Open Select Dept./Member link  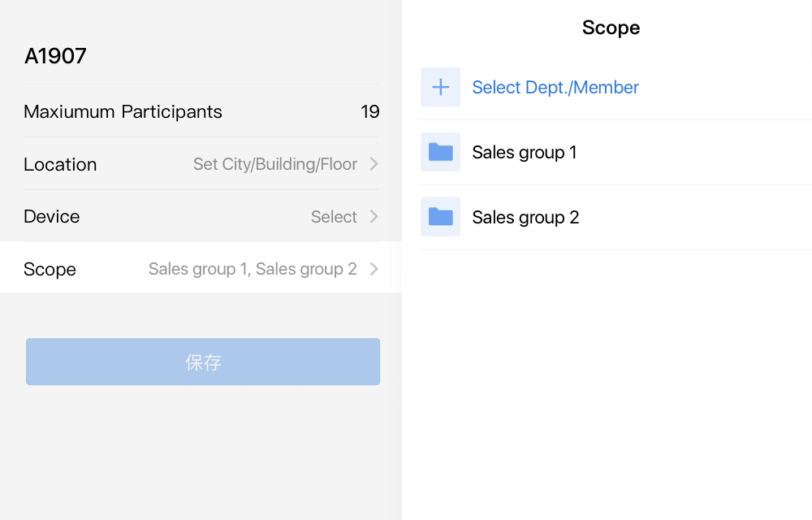pyautogui.click(x=555, y=87)
